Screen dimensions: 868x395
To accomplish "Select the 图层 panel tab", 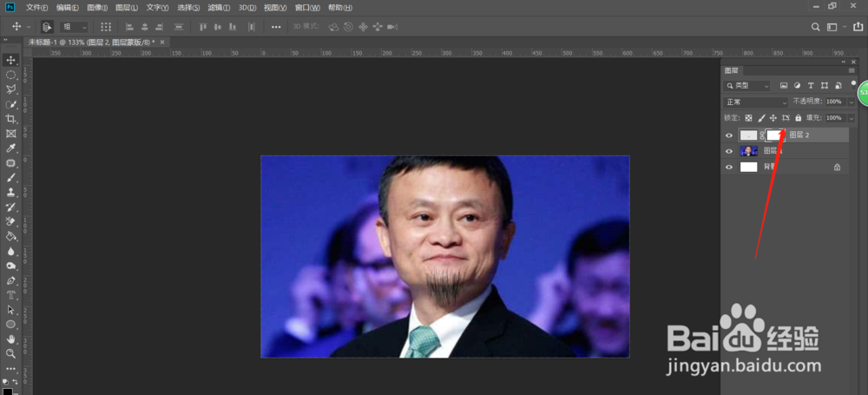I will click(731, 70).
